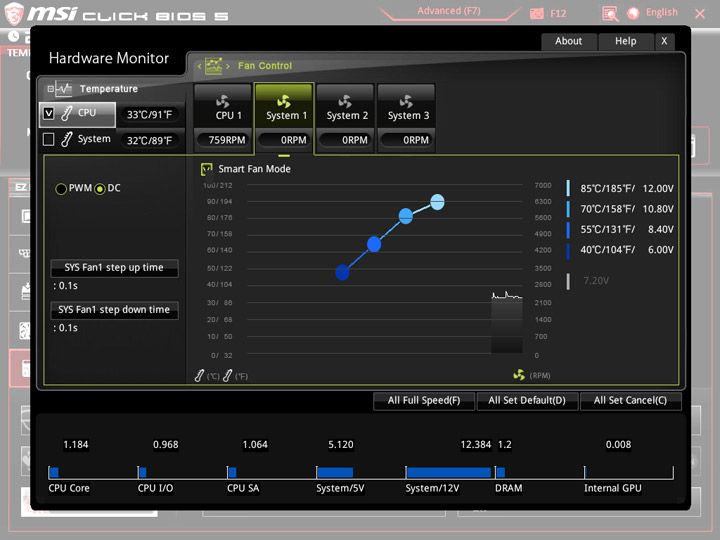Click the CPU 1 759RPM reading

click(x=223, y=140)
